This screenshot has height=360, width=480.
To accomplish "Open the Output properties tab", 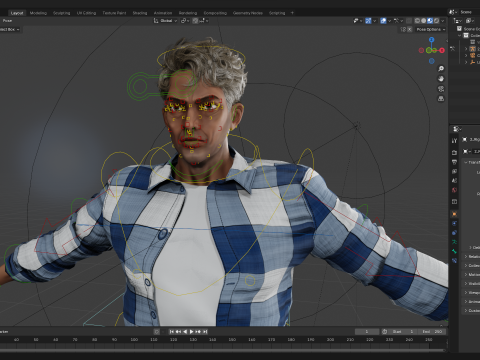I will [454, 162].
